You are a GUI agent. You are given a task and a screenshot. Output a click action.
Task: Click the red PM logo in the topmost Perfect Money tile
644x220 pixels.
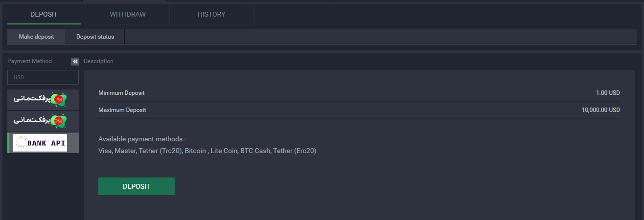(x=58, y=100)
